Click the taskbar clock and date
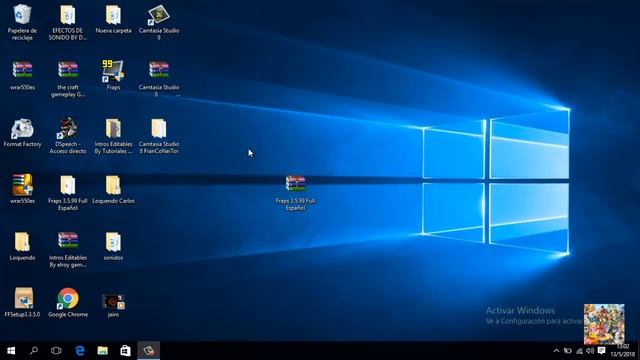 pos(622,351)
